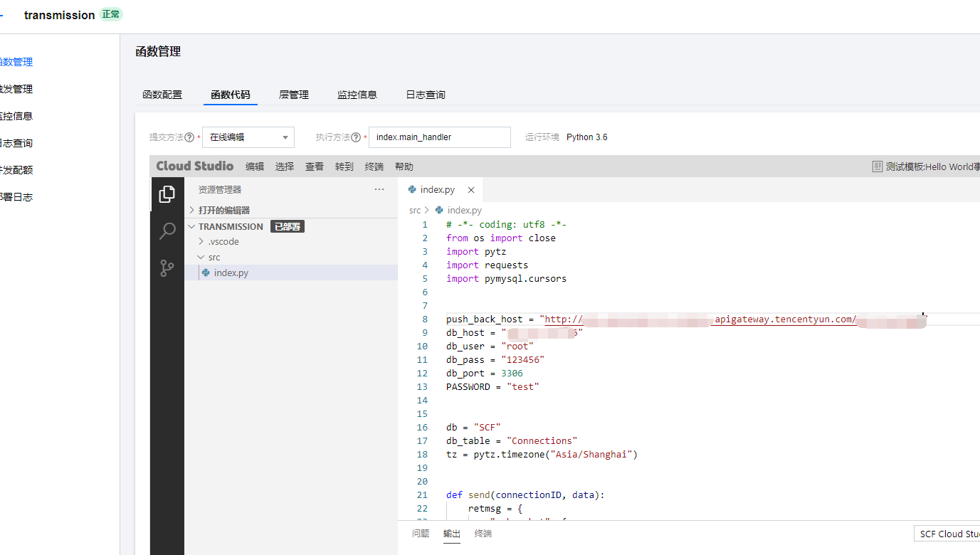Click the more actions ellipsis in explorer header
The height and width of the screenshot is (555, 980).
[379, 189]
